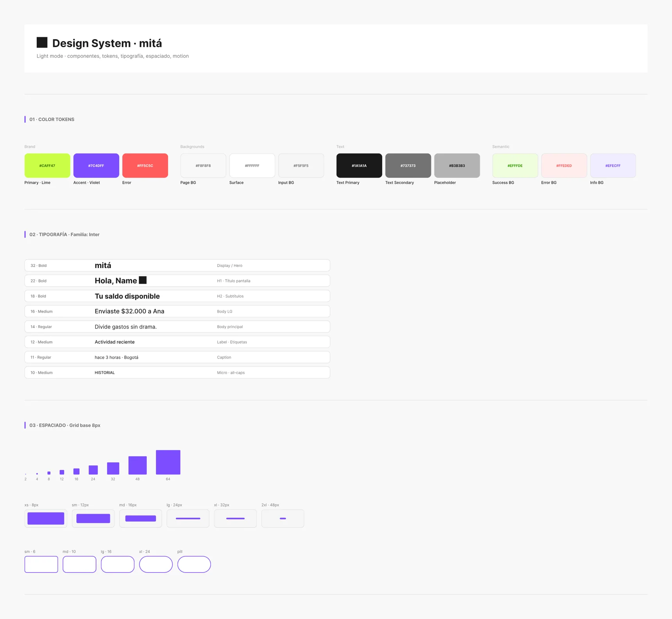Click the #1A1A1A Text Primary swatch

coord(359,166)
